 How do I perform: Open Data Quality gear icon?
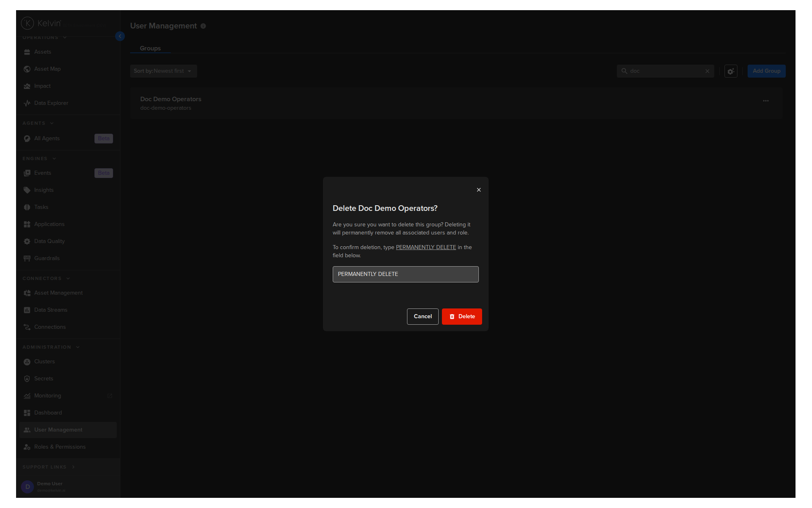tap(27, 241)
